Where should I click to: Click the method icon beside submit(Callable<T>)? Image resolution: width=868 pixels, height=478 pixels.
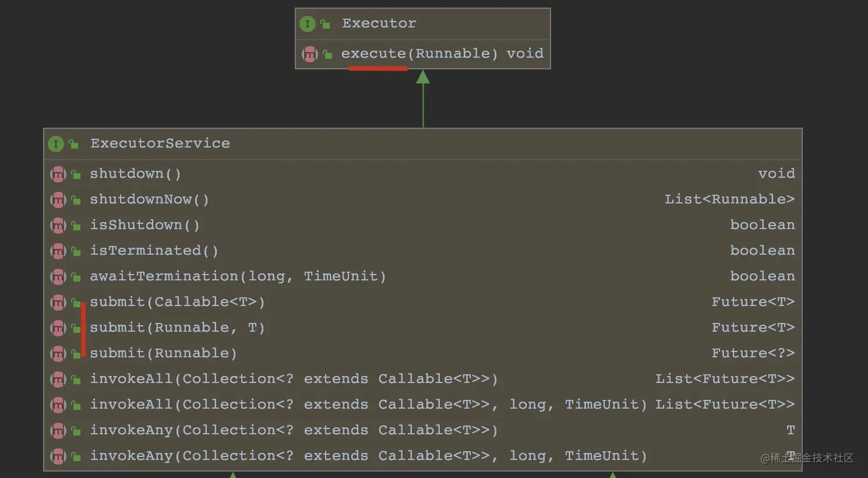(x=58, y=303)
